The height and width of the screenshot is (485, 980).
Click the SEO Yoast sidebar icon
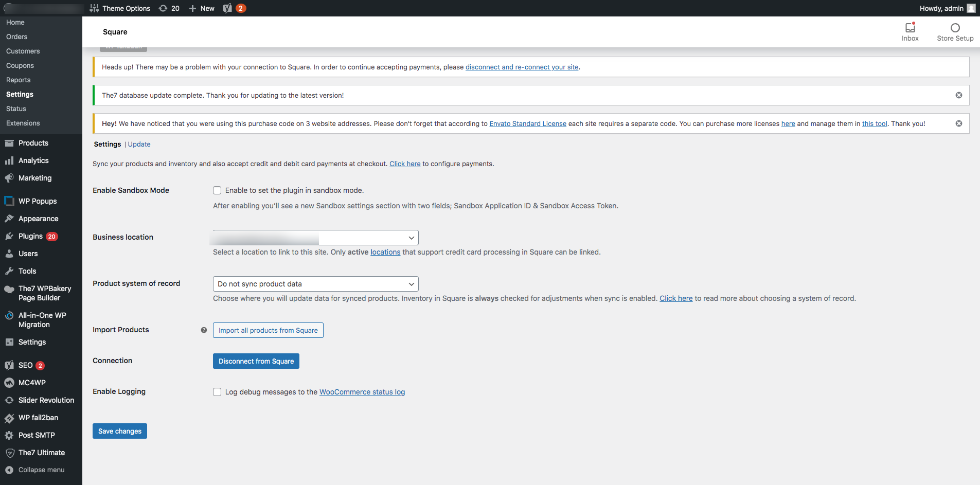[x=9, y=365]
